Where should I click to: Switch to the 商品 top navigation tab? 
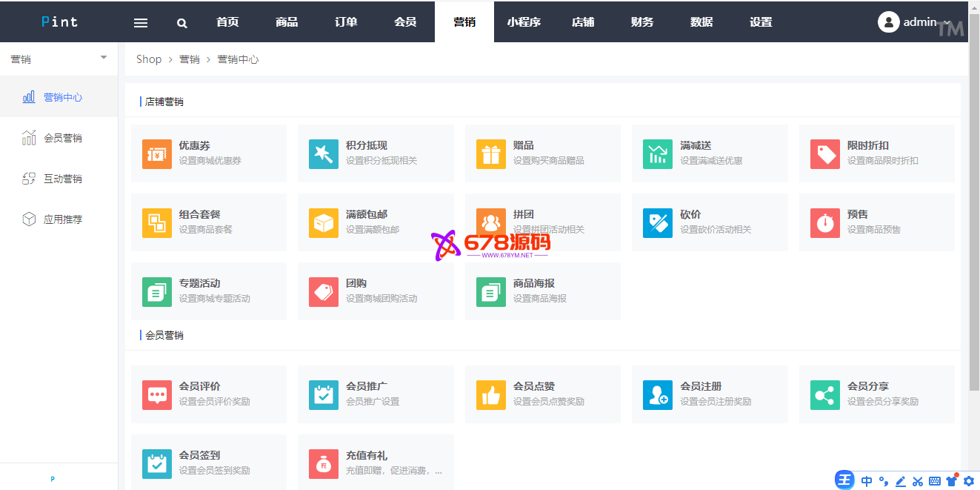pos(287,22)
